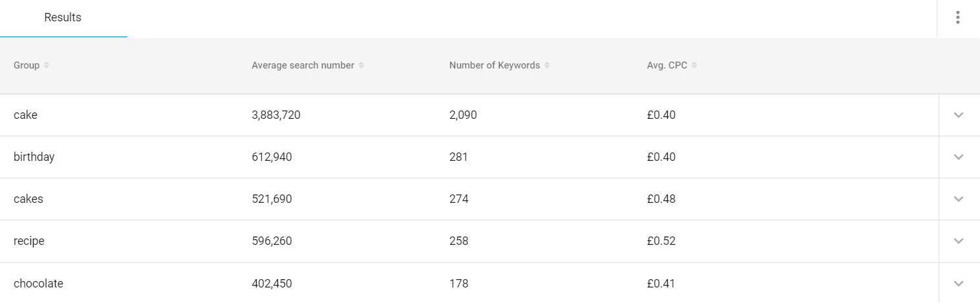Screen dimensions: 980x303
Task: Click the Number of Keywords header
Action: point(495,65)
